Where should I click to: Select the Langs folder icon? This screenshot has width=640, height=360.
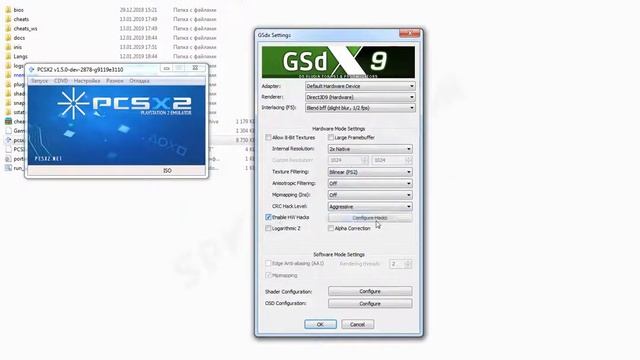pos(8,56)
